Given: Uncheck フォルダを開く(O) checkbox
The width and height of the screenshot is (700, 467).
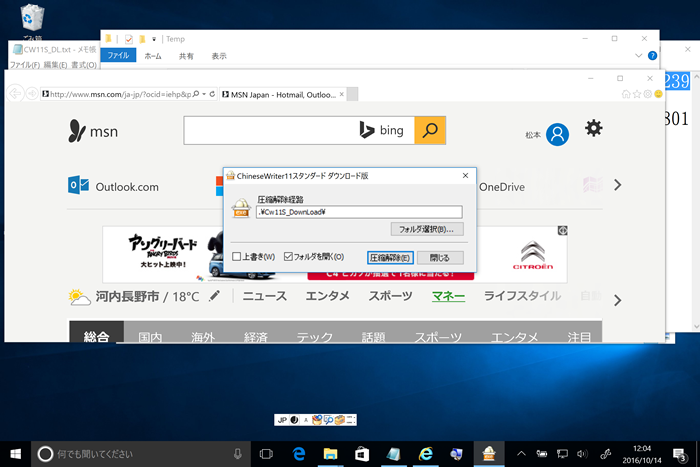Looking at the screenshot, I should click(x=288, y=256).
